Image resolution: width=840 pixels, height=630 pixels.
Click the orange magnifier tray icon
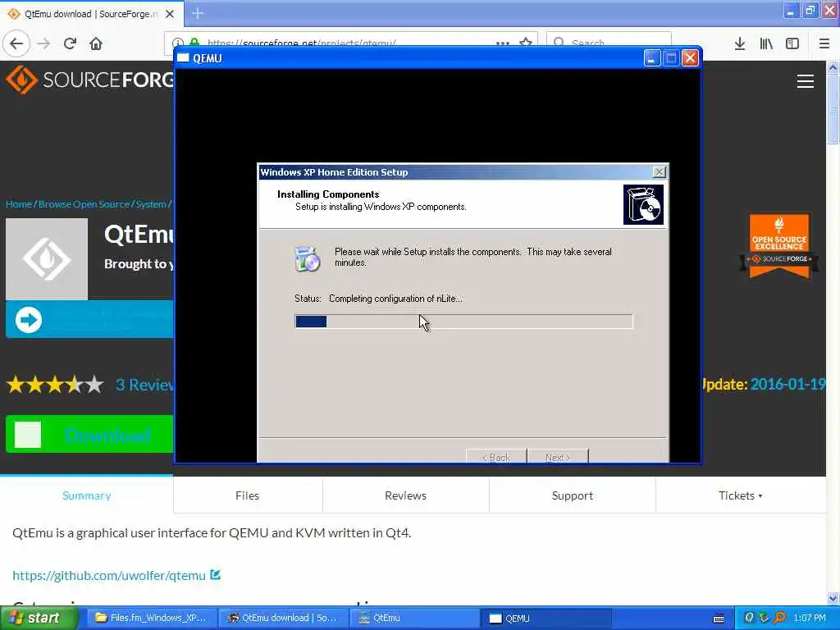point(780,618)
